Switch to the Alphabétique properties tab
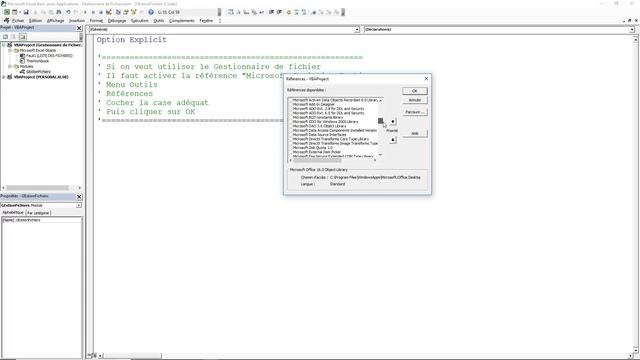640x360 pixels. click(13, 213)
